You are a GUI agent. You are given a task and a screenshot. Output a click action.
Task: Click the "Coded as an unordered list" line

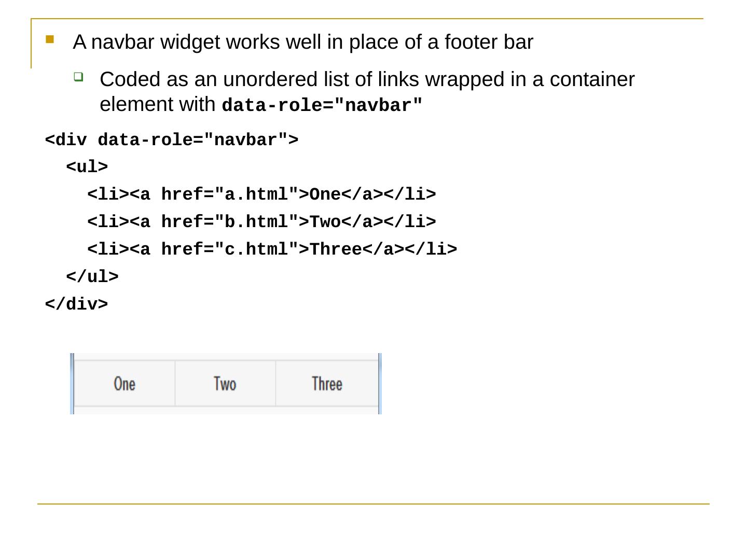[x=367, y=79]
